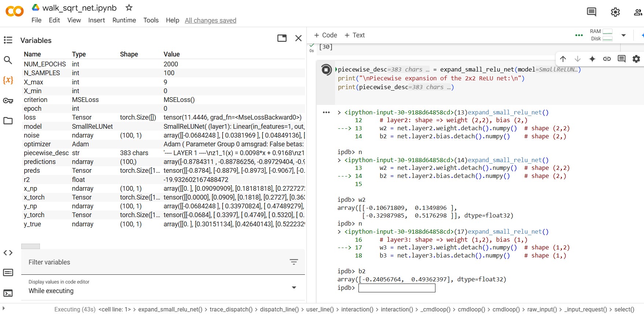This screenshot has width=644, height=314.
Task: Click the AI sparkle icon on cell
Action: click(x=592, y=59)
